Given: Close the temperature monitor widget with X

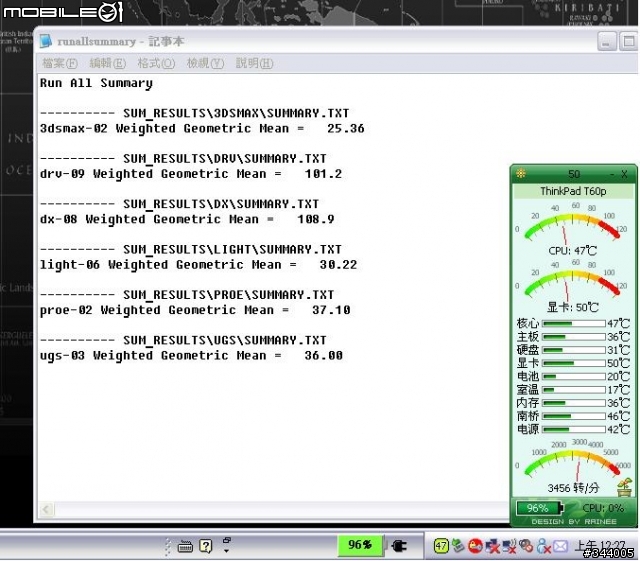Looking at the screenshot, I should point(624,174).
